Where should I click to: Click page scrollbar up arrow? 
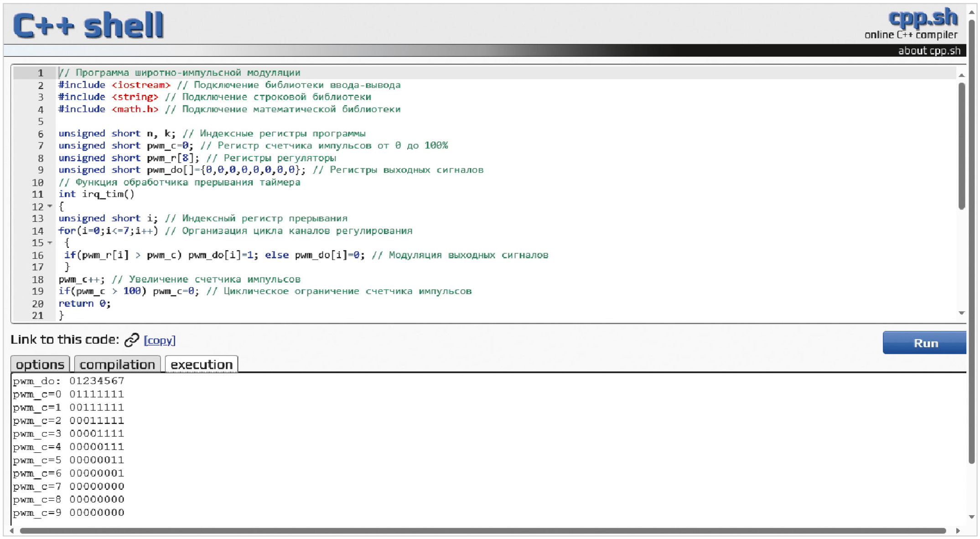point(972,12)
